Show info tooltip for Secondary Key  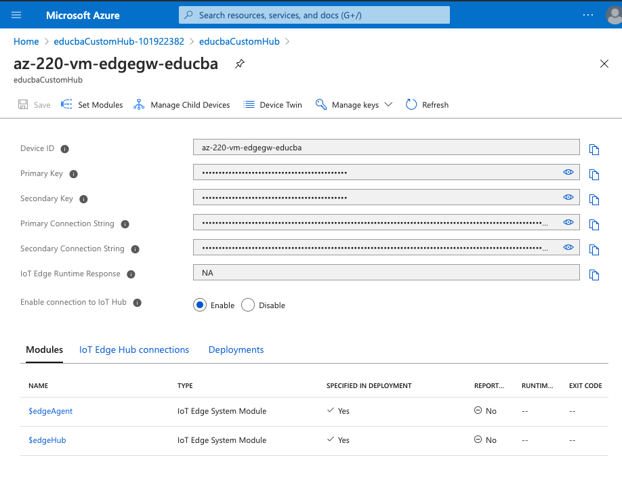pyautogui.click(x=83, y=199)
